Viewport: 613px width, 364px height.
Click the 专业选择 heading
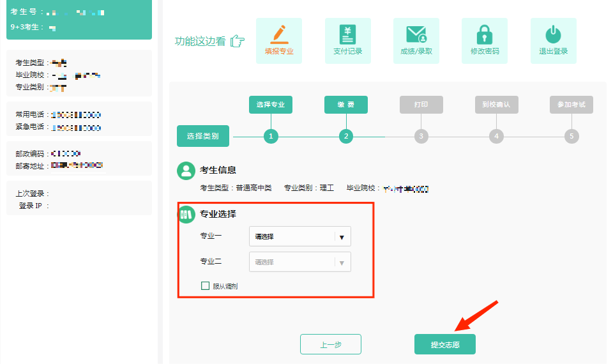218,214
